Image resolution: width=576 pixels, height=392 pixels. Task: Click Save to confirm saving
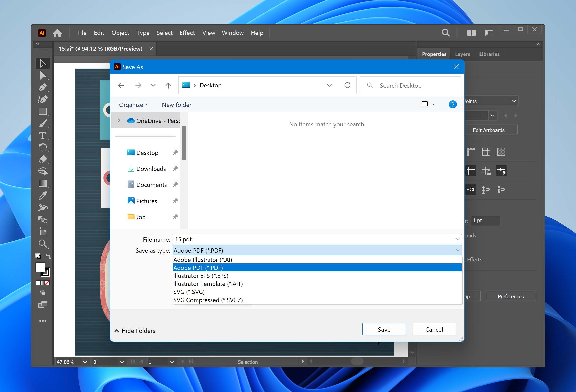pyautogui.click(x=384, y=329)
